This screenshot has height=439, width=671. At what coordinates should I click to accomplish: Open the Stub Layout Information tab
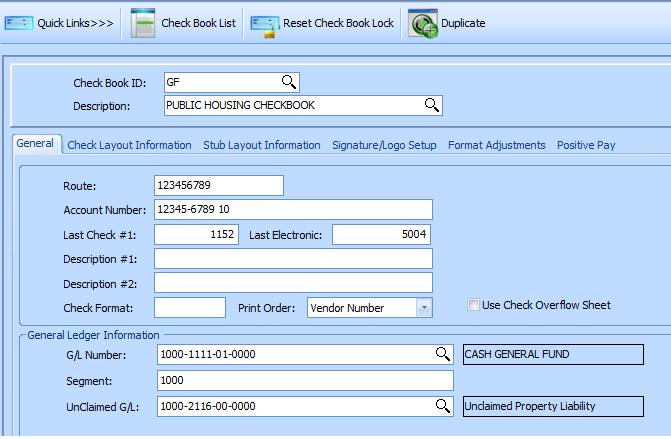261,145
